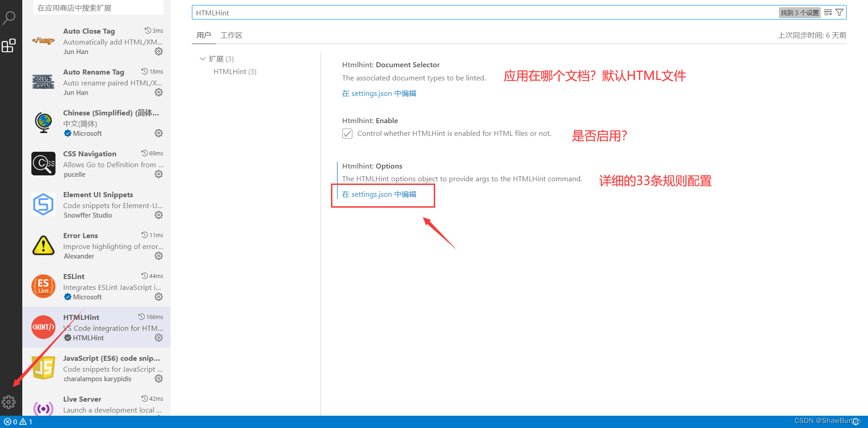Clear settings search input icon
Image resolution: width=868 pixels, height=428 pixels.
828,13
